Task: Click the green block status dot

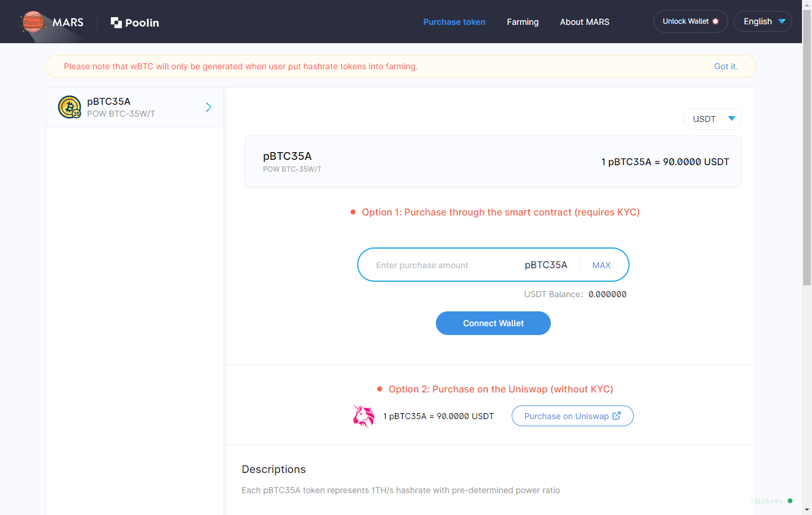Action: pyautogui.click(x=789, y=501)
